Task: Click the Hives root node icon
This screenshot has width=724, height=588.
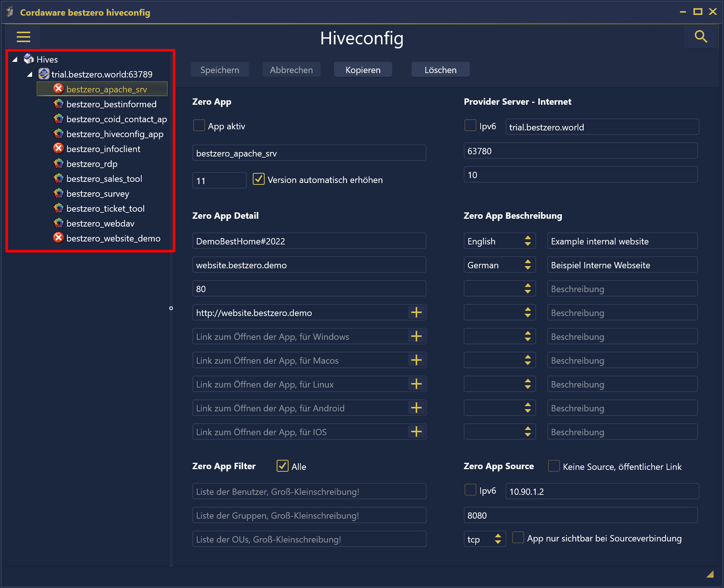Action: click(29, 59)
